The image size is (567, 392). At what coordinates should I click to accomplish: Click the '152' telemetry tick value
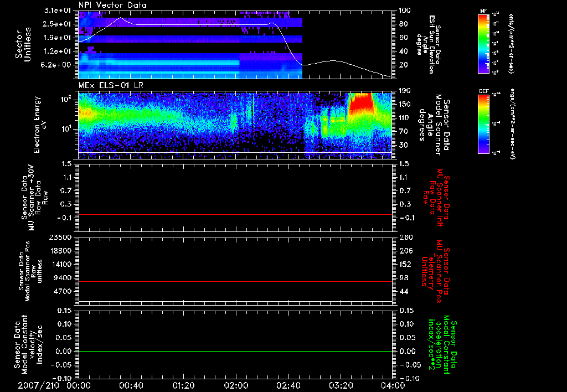(x=405, y=264)
